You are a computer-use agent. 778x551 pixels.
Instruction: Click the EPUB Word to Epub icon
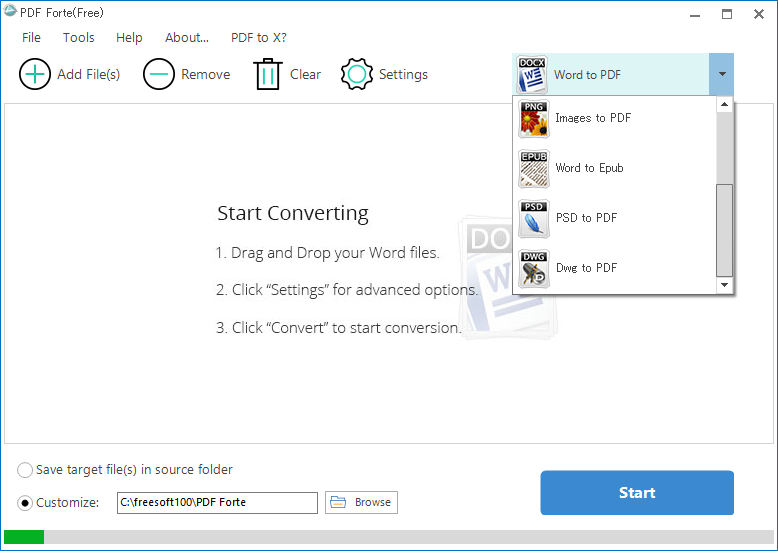point(533,169)
